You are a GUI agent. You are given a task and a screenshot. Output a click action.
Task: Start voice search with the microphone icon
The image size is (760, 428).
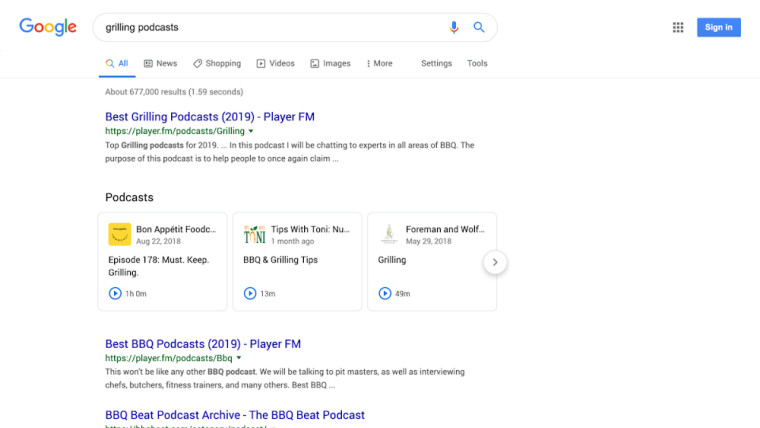pyautogui.click(x=454, y=27)
